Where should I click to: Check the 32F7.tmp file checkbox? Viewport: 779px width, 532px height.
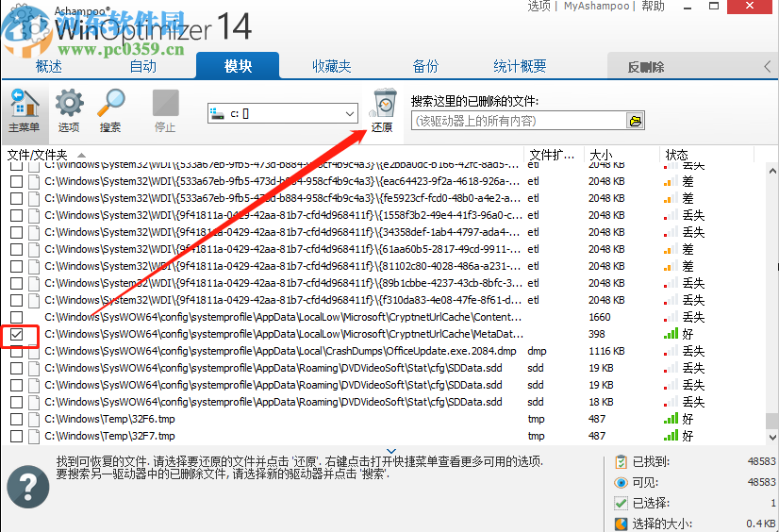coord(16,436)
